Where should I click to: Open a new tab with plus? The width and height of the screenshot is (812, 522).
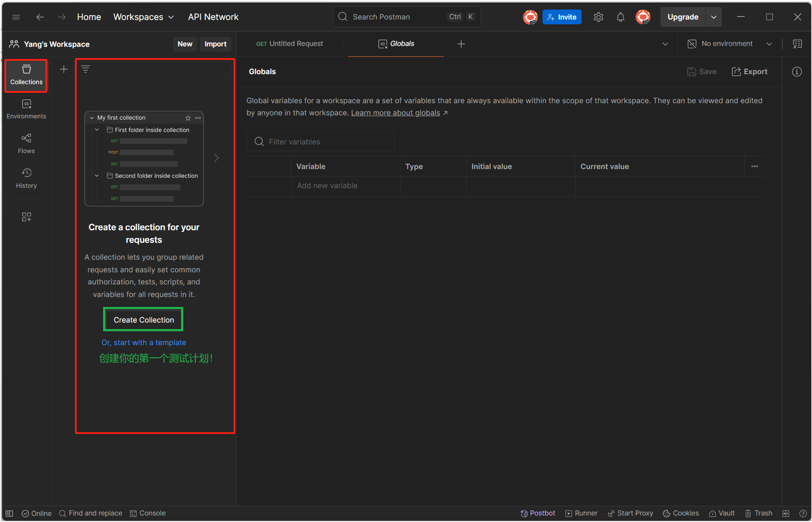pyautogui.click(x=461, y=44)
